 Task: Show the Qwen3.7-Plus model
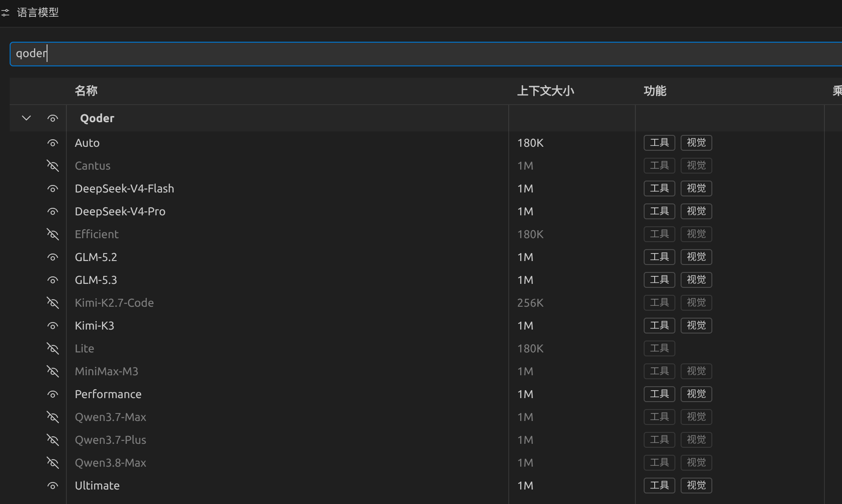53,440
